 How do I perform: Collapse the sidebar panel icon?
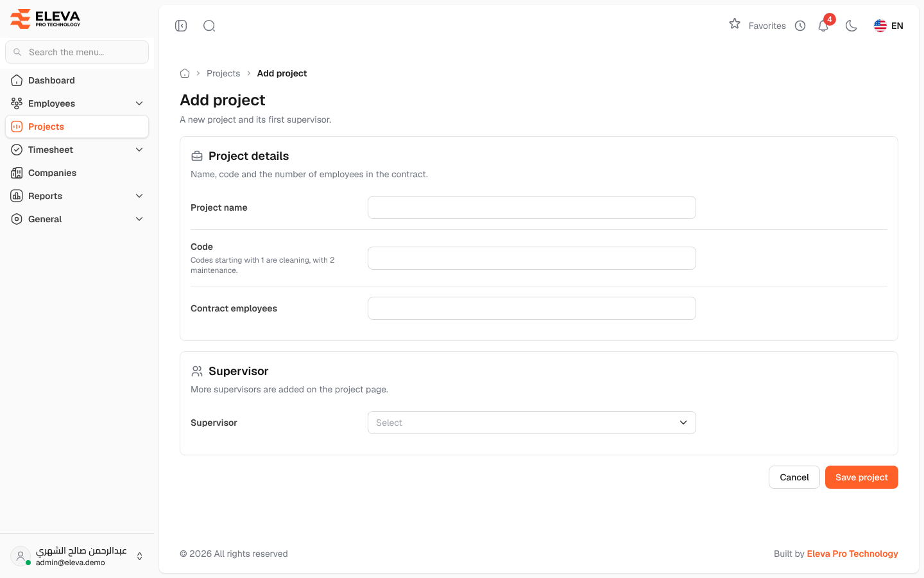tap(181, 26)
